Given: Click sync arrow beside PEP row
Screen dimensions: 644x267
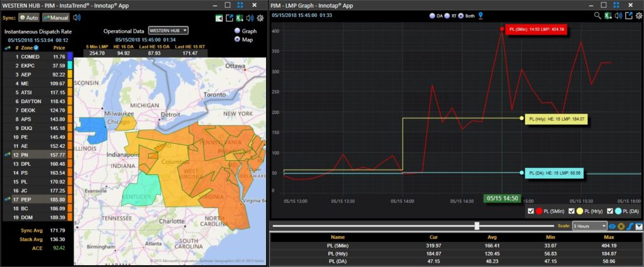Looking at the screenshot, I should click(8, 199).
